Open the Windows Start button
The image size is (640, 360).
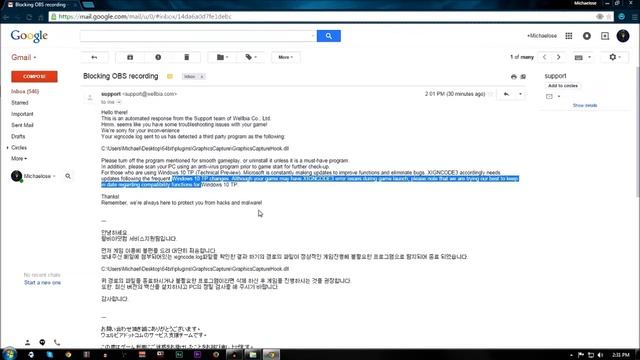coord(9,354)
